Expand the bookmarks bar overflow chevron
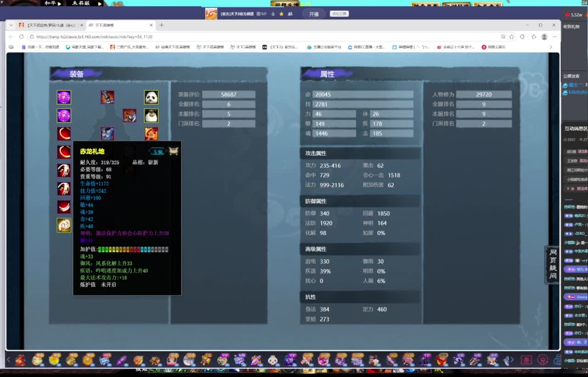 [x=551, y=47]
